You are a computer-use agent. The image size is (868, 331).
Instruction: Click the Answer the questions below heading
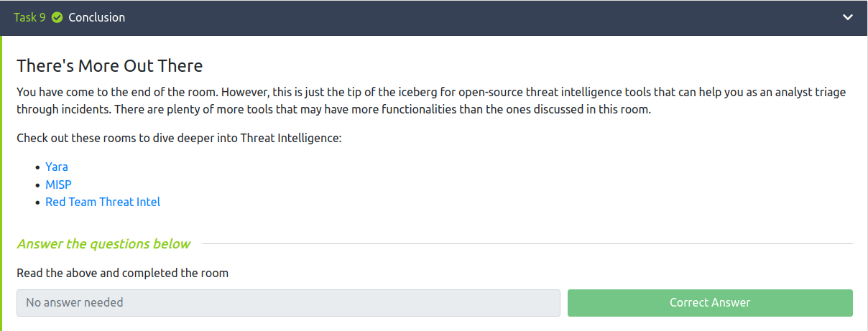103,244
